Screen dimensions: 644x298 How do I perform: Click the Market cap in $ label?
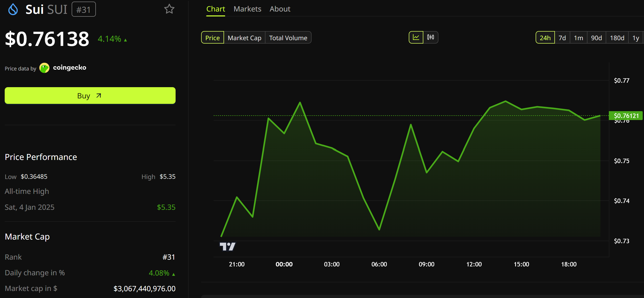(31, 288)
